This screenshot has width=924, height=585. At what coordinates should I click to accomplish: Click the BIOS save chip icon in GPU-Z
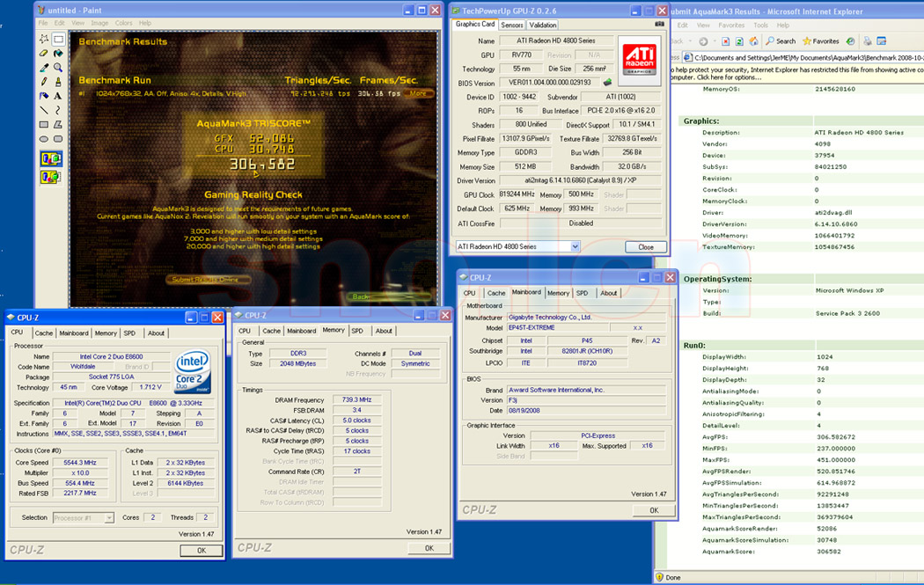[x=607, y=83]
